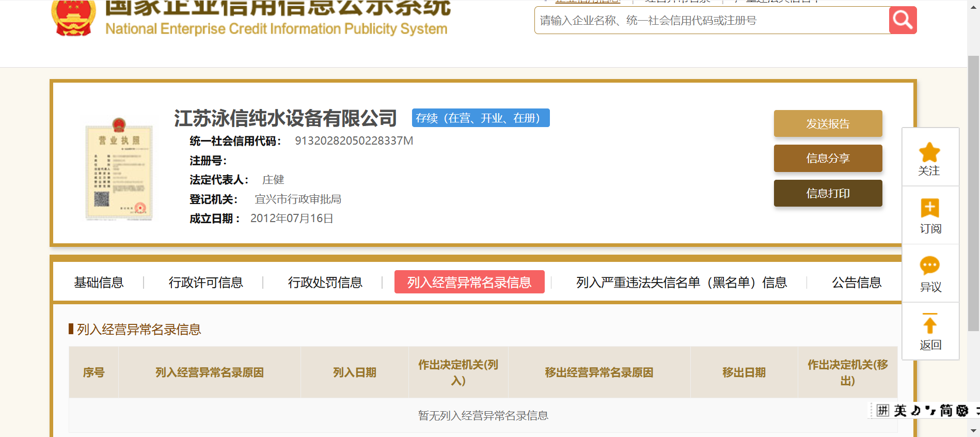Click the 作出决定机关(列入) column header
Screen dimensions: 980x437
pyautogui.click(x=459, y=372)
